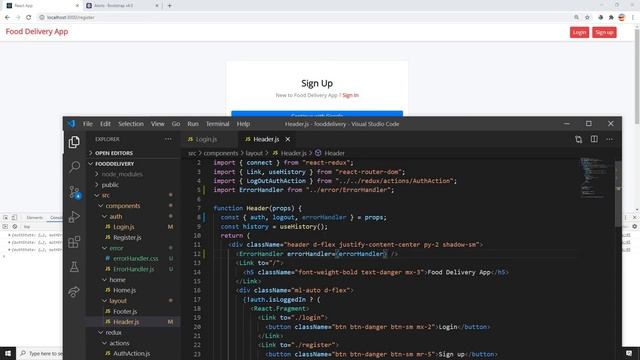The height and width of the screenshot is (360, 640).
Task: Click the browser address bar
Action: 302,17
